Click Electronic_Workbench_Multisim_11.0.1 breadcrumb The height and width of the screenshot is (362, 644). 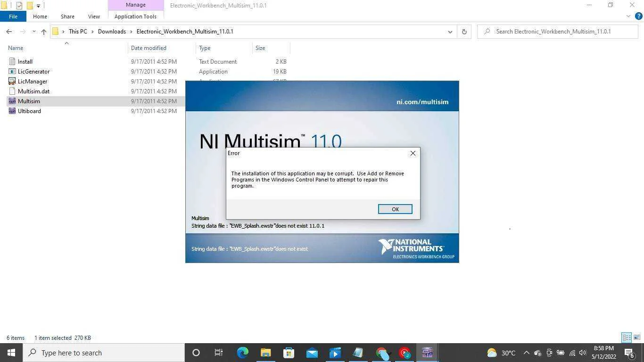[185, 32]
